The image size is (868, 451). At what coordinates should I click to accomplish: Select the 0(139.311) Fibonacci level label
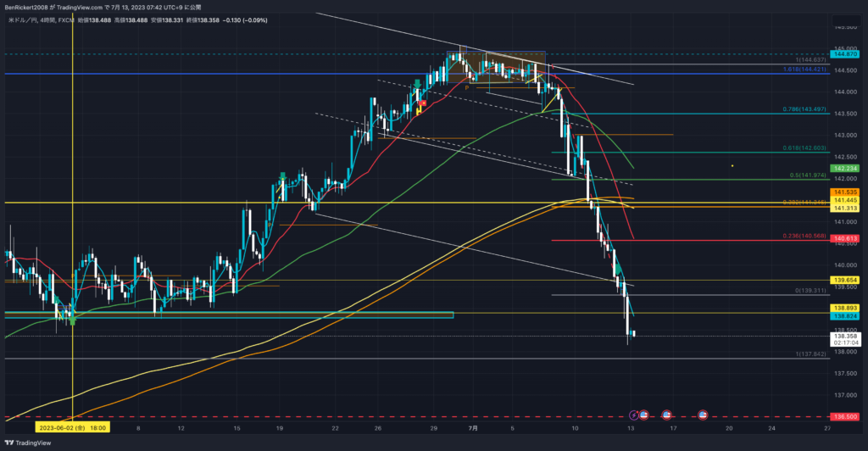[x=810, y=291]
